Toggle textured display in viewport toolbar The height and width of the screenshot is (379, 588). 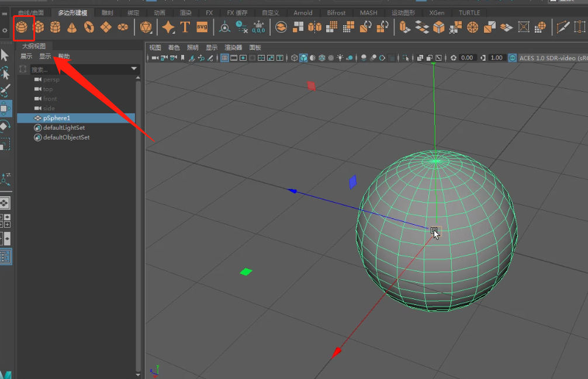coord(331,58)
